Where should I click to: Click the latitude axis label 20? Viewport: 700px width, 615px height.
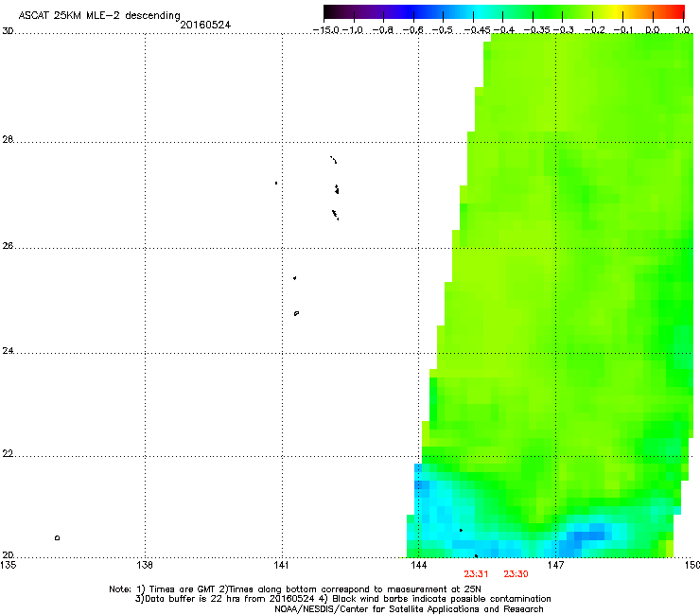[8, 555]
